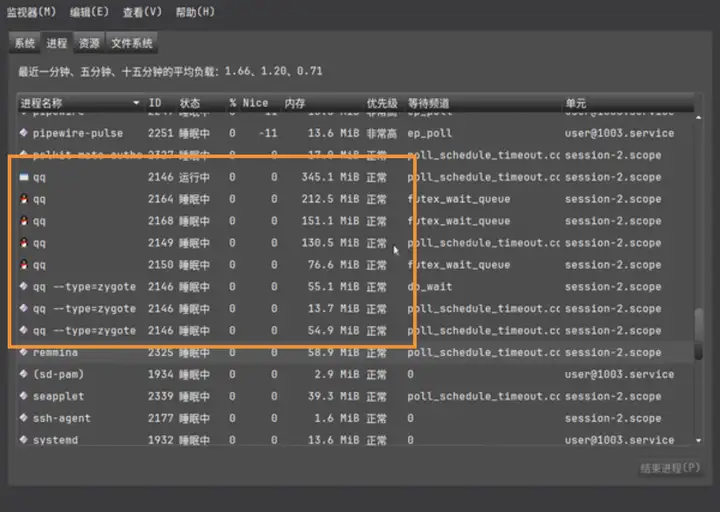Open the 监视器(M) menu
The width and height of the screenshot is (720, 512).
31,12
